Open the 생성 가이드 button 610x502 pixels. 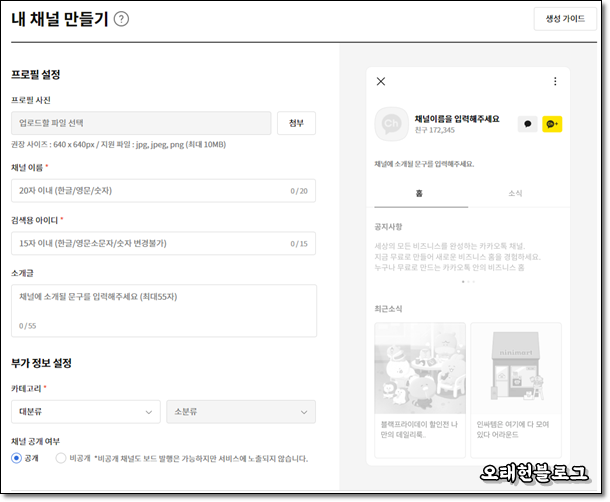[565, 19]
